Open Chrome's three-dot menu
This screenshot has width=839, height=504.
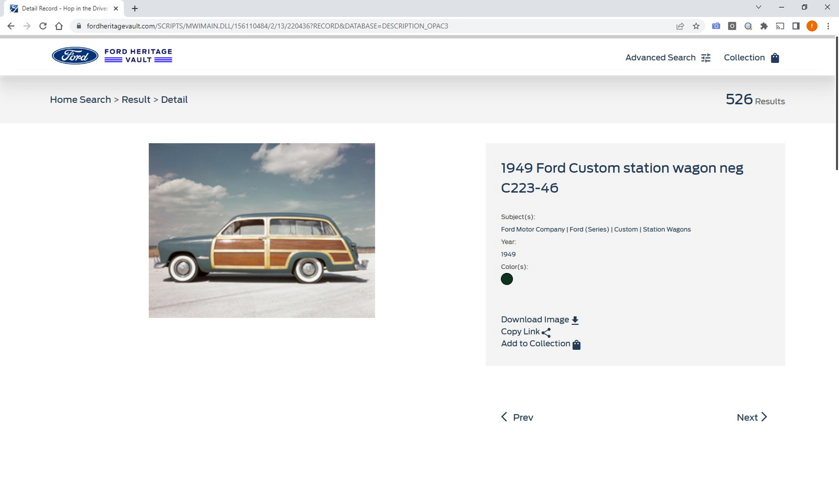829,26
